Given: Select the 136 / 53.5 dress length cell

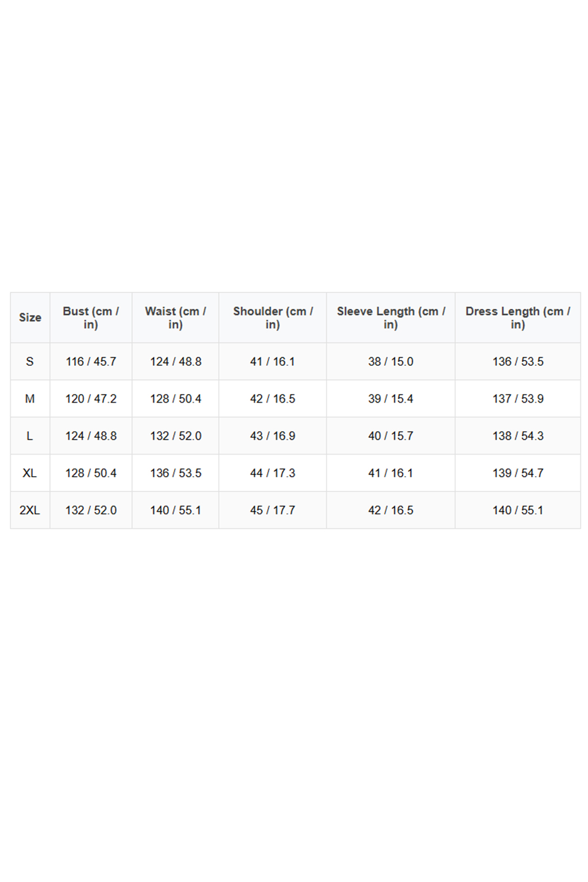Looking at the screenshot, I should point(518,362).
